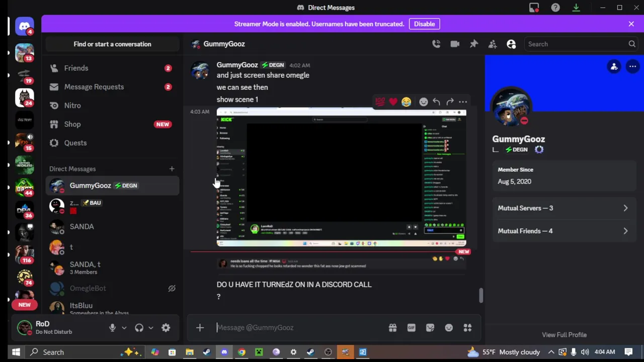This screenshot has height=362, width=644.
Task: Open the Quests page
Action: [112, 142]
